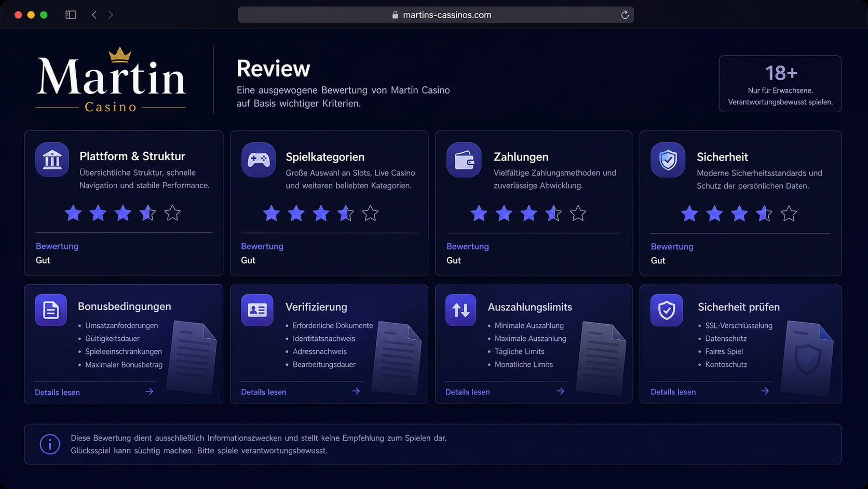
Task: Click the Sicherheit shield icon
Action: [668, 160]
